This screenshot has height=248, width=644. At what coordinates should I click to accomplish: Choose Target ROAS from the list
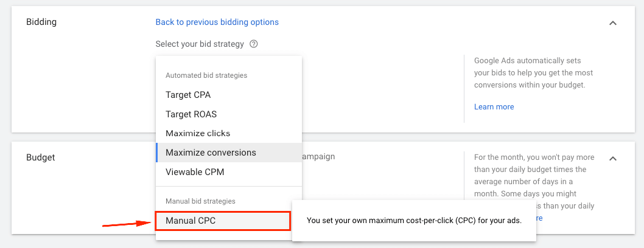pos(191,114)
